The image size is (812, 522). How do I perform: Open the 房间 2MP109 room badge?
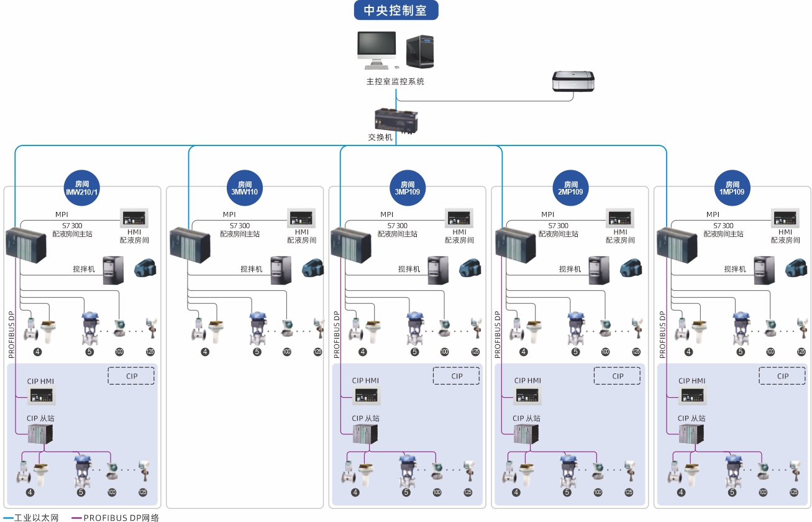(x=570, y=188)
